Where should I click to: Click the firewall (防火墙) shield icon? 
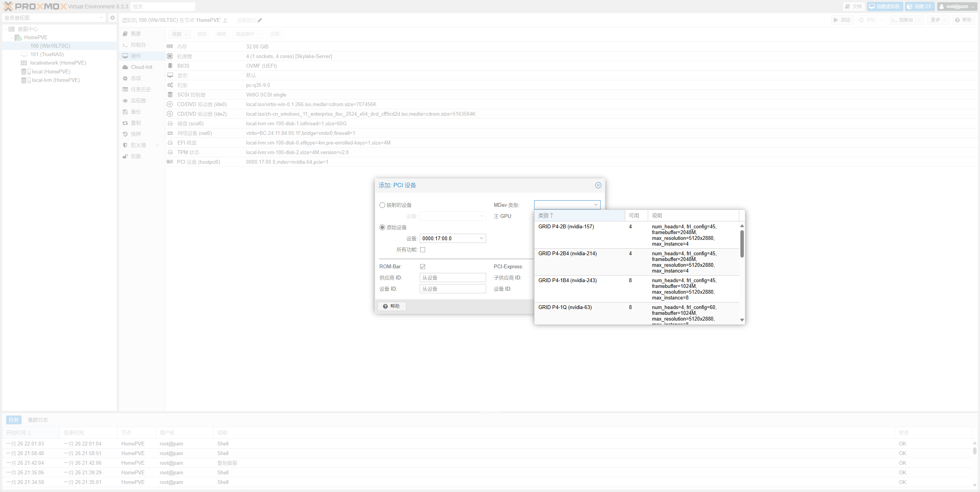coord(125,145)
